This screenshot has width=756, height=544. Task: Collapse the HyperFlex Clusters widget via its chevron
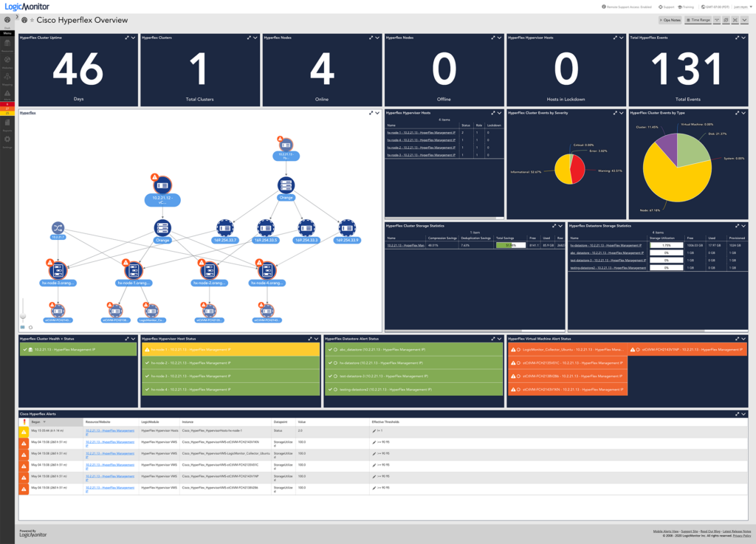tap(255, 38)
